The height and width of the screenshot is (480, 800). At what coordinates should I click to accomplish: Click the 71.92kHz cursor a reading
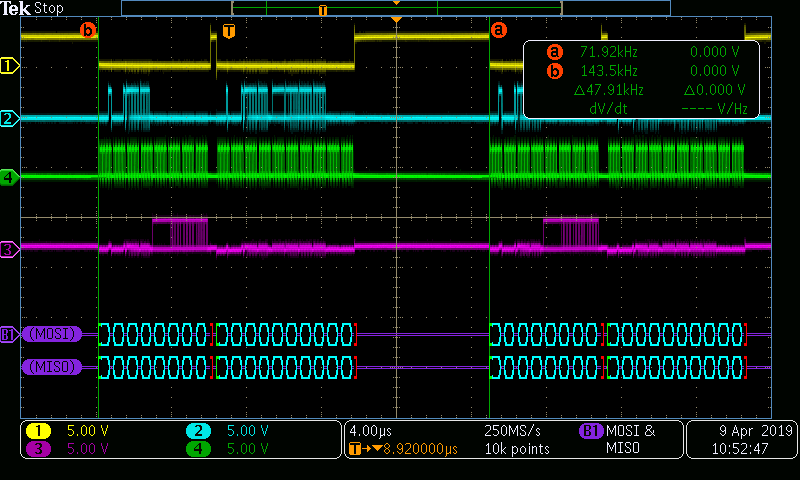(x=609, y=52)
